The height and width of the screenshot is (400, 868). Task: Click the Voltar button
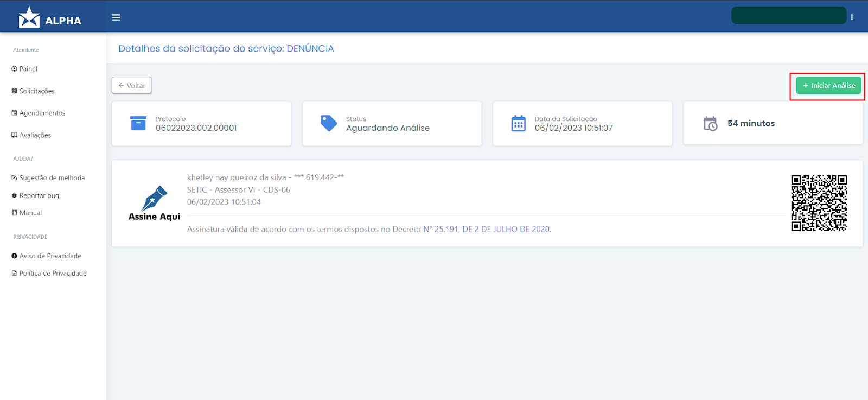pos(132,86)
